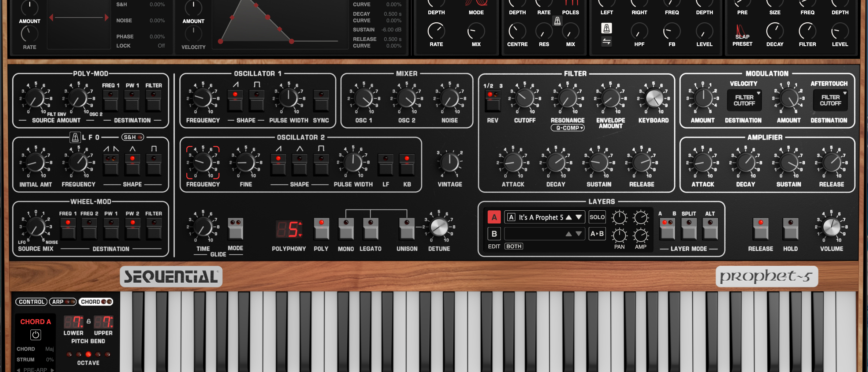868x372 pixels.
Task: Step to previous layer B preset
Action: (x=569, y=234)
